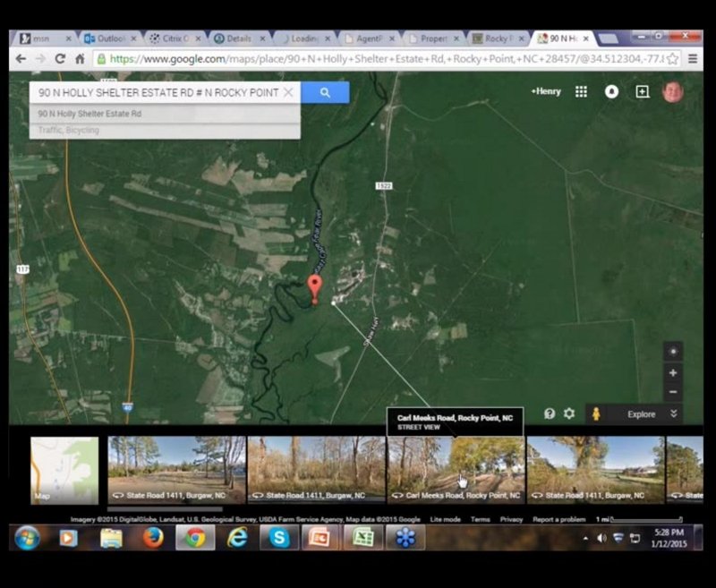Close the Outlook tab
716x588 pixels.
[133, 38]
